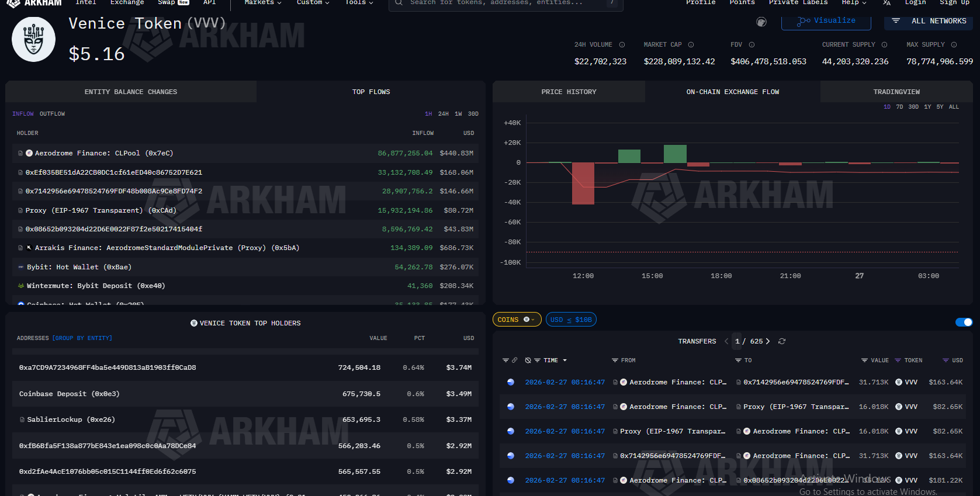Expand the Help menu
This screenshot has width=980, height=496.
click(854, 2)
